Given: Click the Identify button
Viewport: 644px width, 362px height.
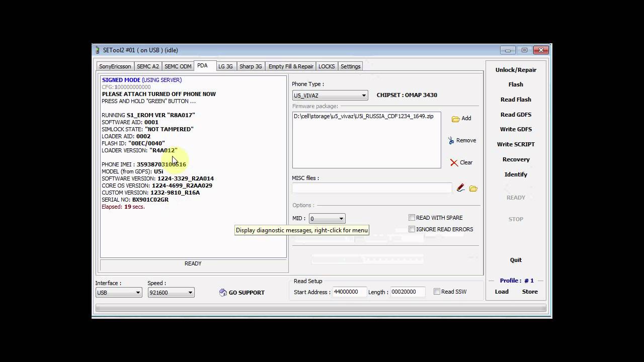Looking at the screenshot, I should click(x=516, y=174).
